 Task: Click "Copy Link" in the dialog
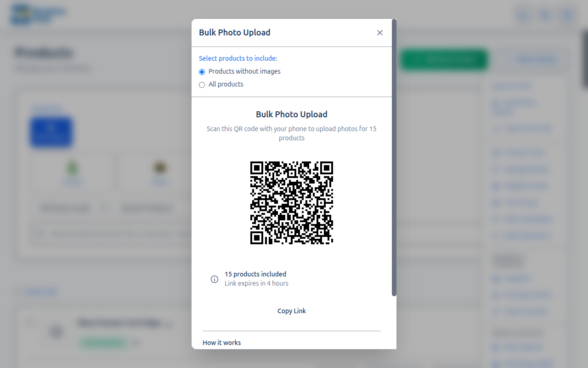click(292, 311)
